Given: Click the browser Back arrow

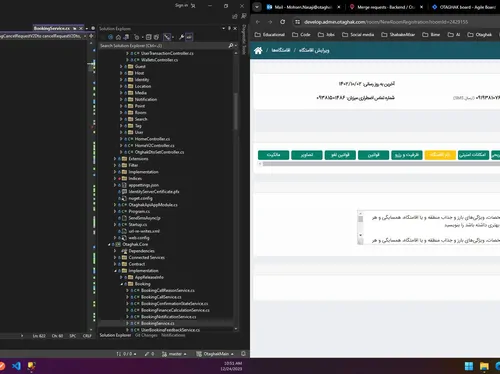Looking at the screenshot, I should click(258, 22).
